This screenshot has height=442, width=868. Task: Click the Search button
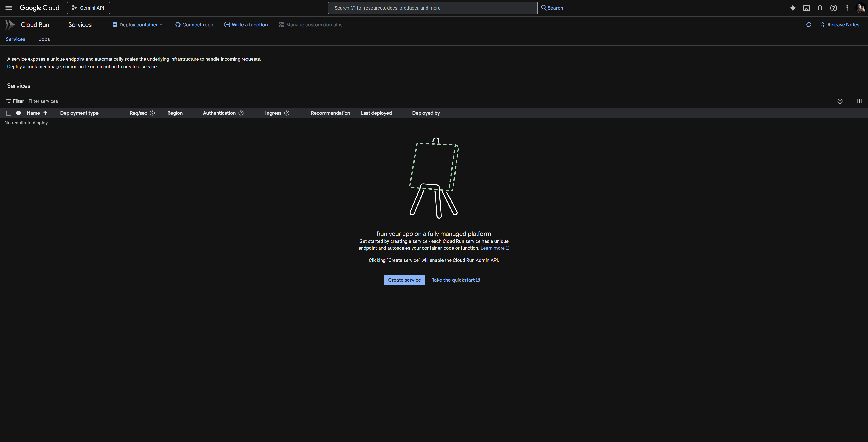point(552,8)
